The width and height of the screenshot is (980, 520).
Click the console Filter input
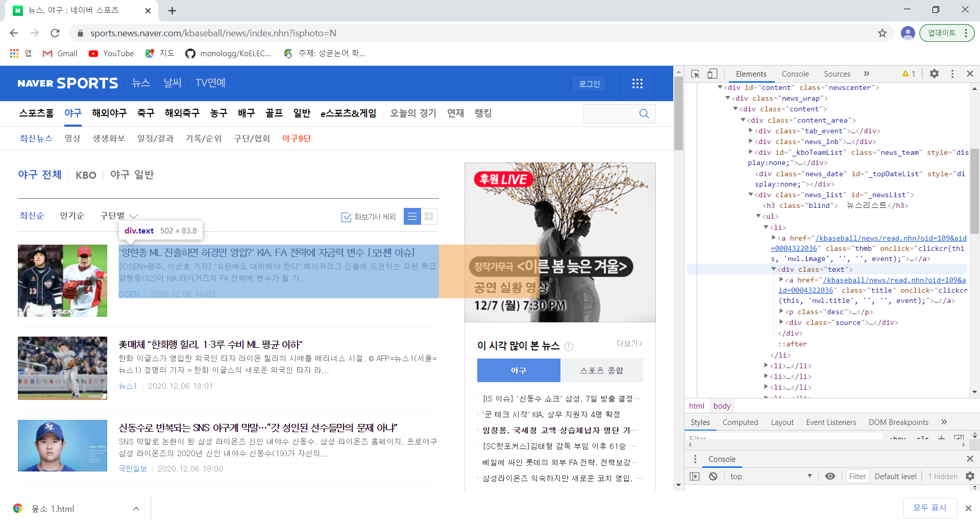(857, 476)
